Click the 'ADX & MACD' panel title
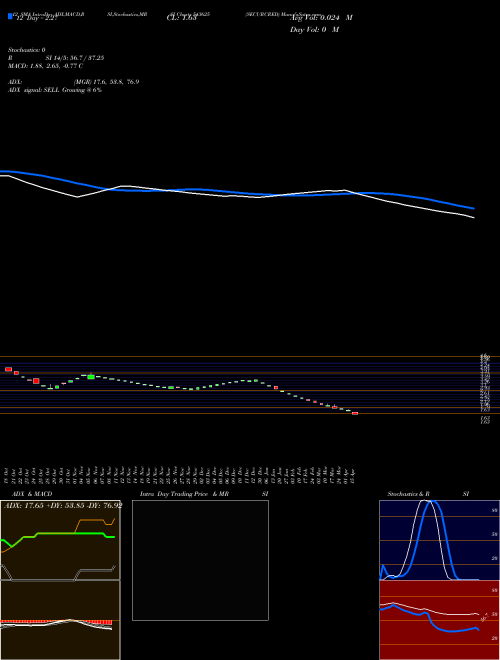Screen dimensions: 500x660 (32, 494)
